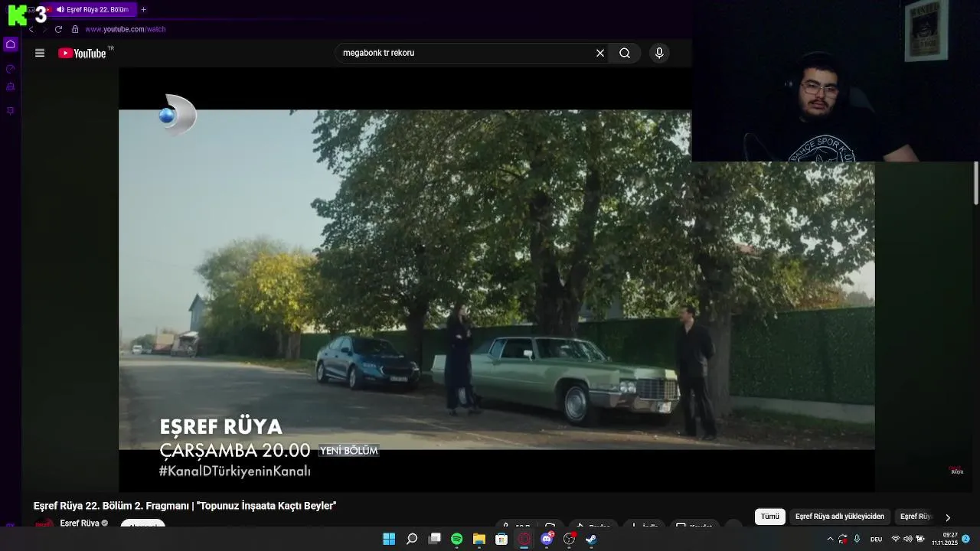
Task: View site info via the lock icon
Action: 75,29
